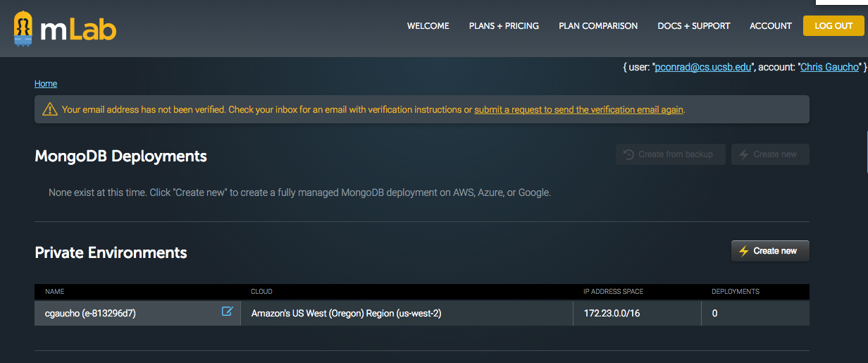Open the Chris Gaucho account link

coord(830,67)
